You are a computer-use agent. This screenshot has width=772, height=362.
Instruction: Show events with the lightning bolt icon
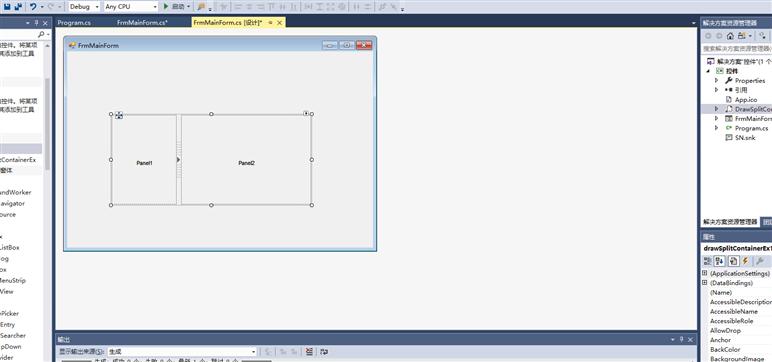coord(745,261)
